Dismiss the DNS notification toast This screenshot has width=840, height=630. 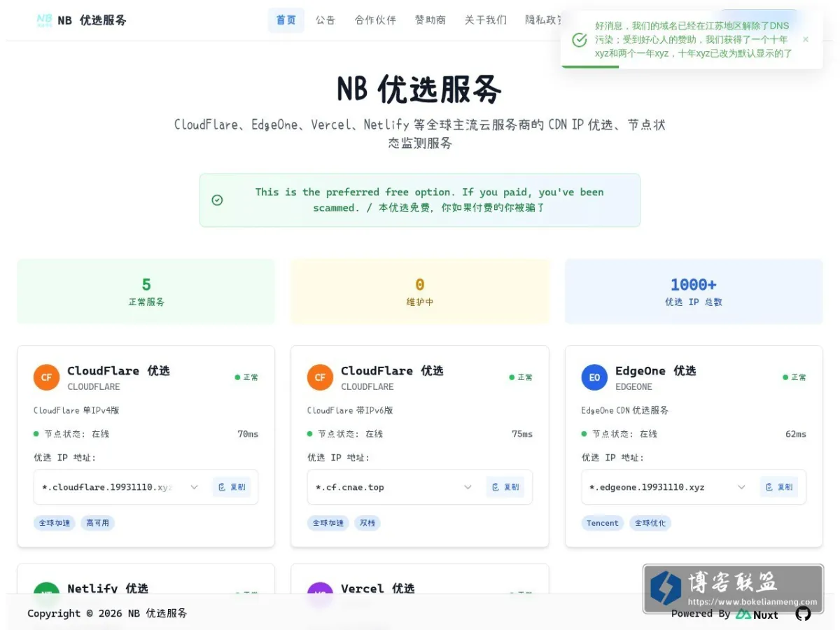[806, 39]
